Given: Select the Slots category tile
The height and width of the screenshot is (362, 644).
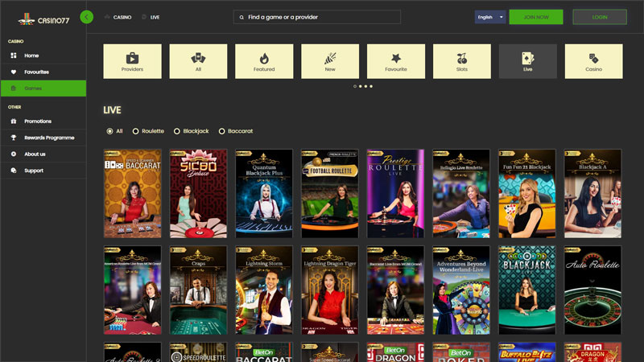Looking at the screenshot, I should tap(462, 61).
